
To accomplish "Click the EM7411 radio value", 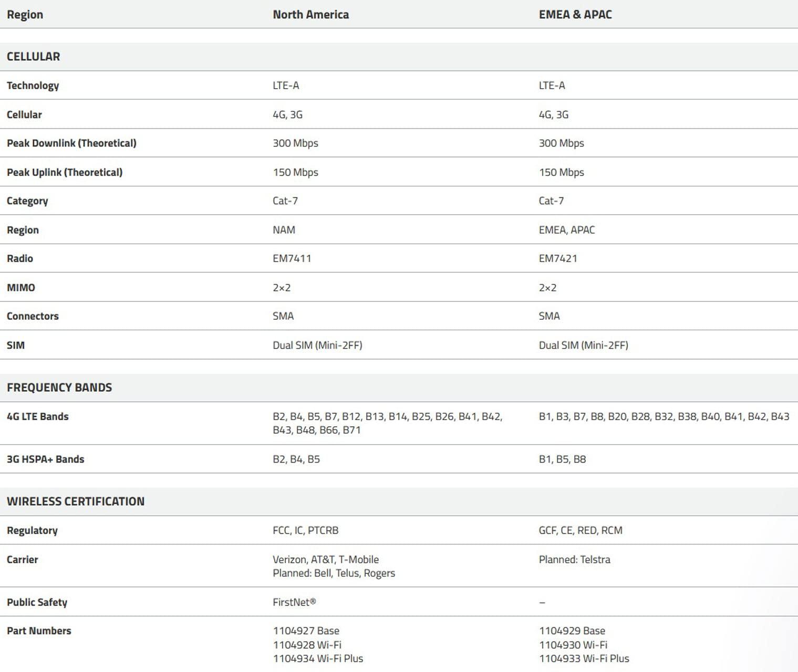I will (292, 258).
